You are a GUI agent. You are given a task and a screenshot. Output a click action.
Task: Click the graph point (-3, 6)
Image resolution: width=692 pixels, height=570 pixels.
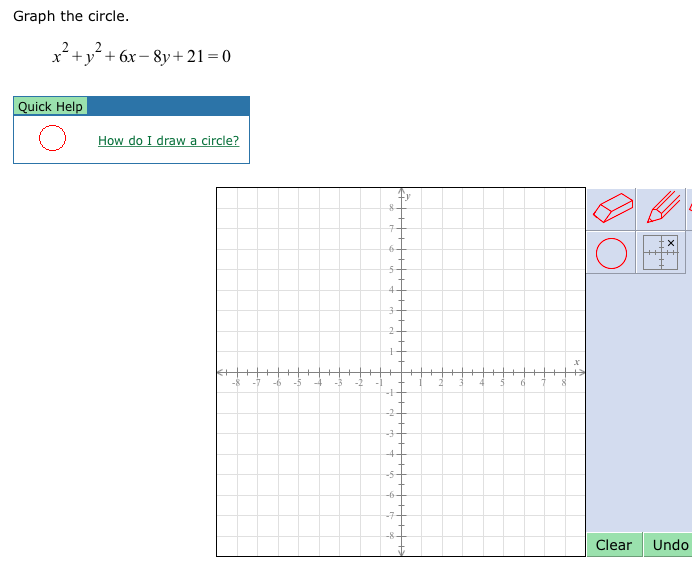click(x=340, y=249)
